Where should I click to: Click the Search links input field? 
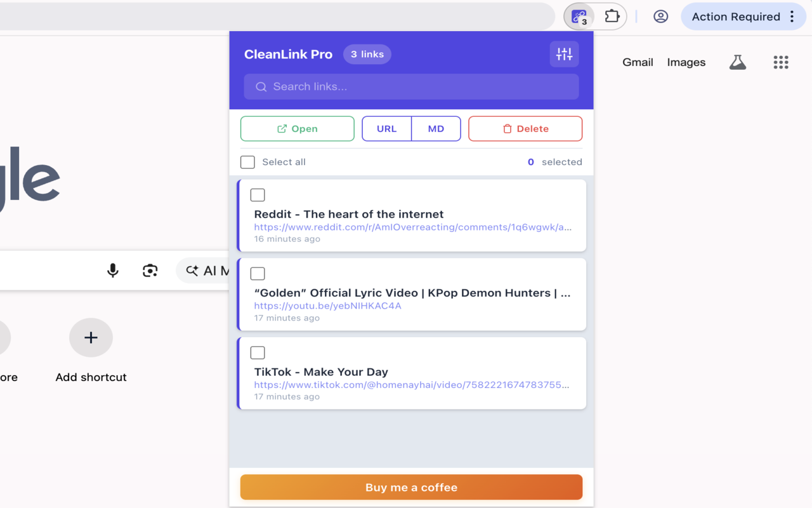411,86
